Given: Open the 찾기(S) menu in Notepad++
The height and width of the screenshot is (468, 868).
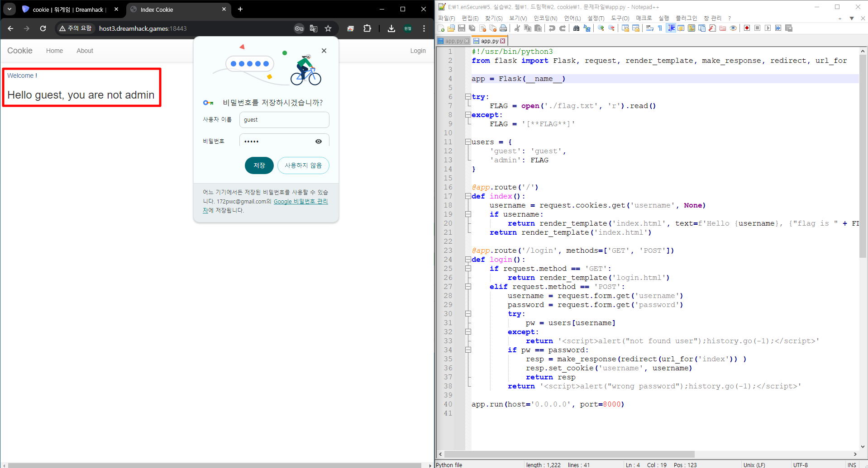Looking at the screenshot, I should [494, 18].
